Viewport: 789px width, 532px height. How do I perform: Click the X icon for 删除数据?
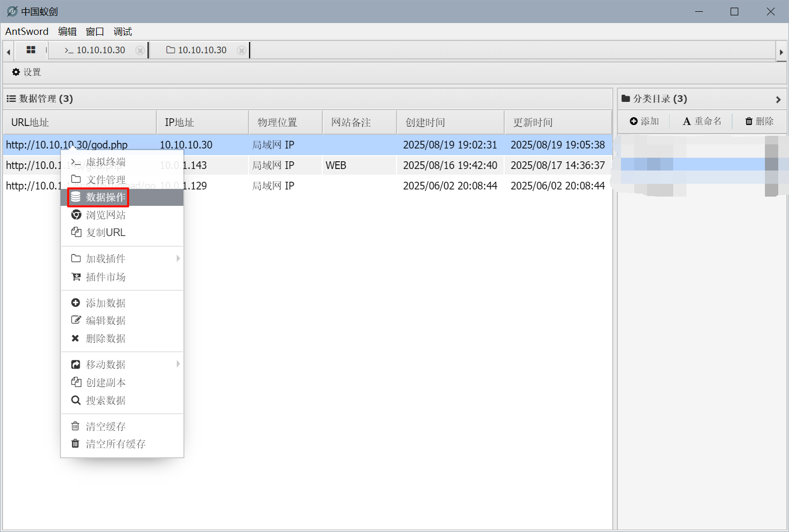pos(76,338)
